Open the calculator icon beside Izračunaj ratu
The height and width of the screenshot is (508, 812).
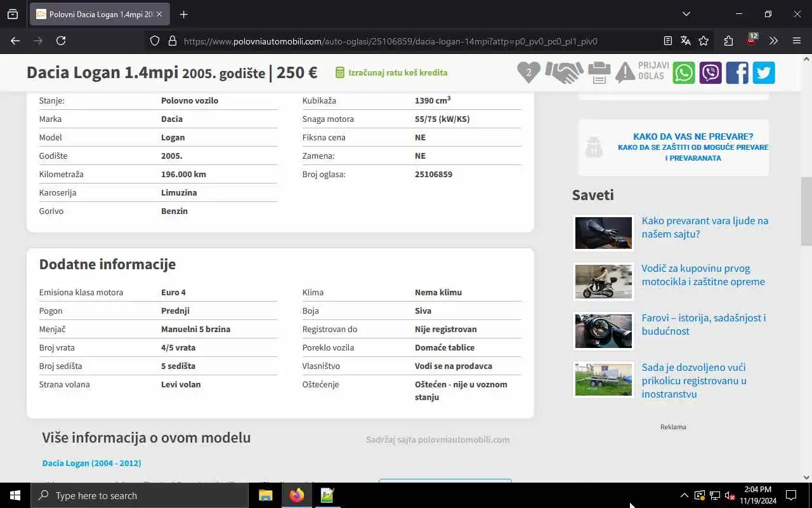[x=340, y=72]
